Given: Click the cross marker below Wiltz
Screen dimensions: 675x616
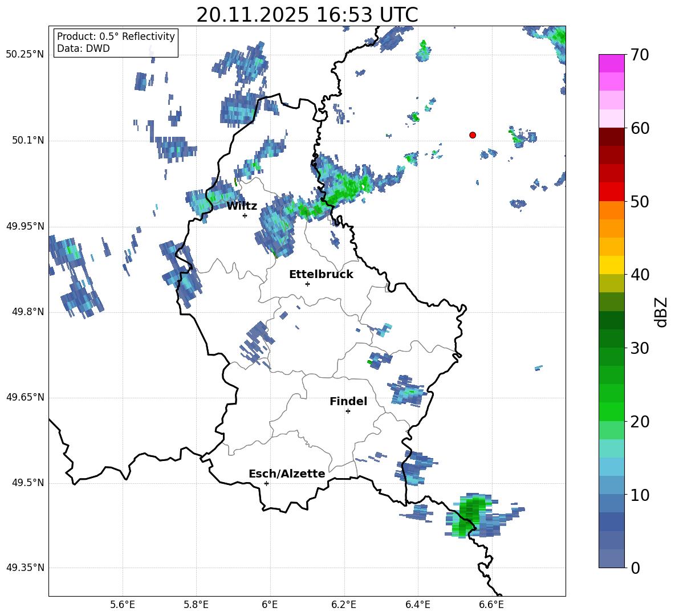Looking at the screenshot, I should coord(245,215).
